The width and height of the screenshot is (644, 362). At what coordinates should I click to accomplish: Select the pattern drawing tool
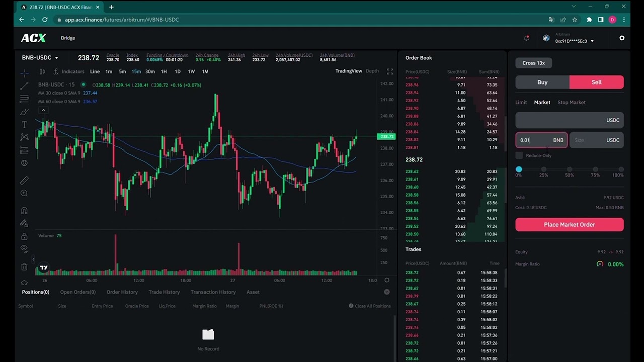pos(24,137)
